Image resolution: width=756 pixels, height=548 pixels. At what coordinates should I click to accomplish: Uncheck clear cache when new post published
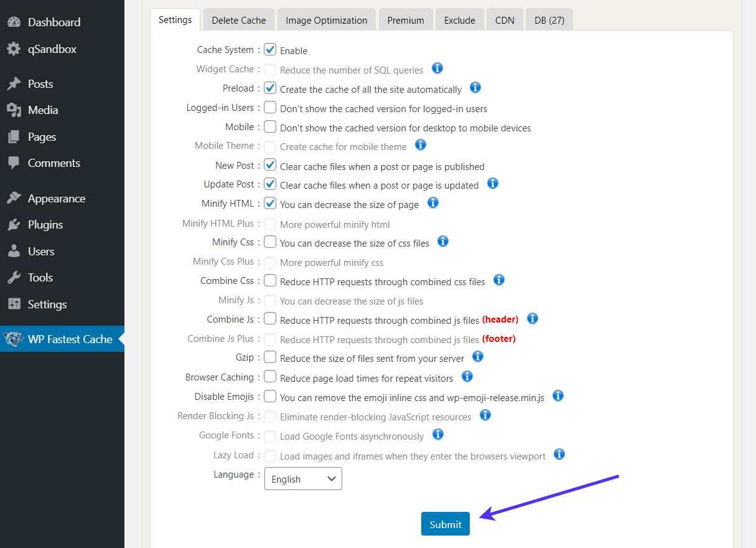click(269, 164)
